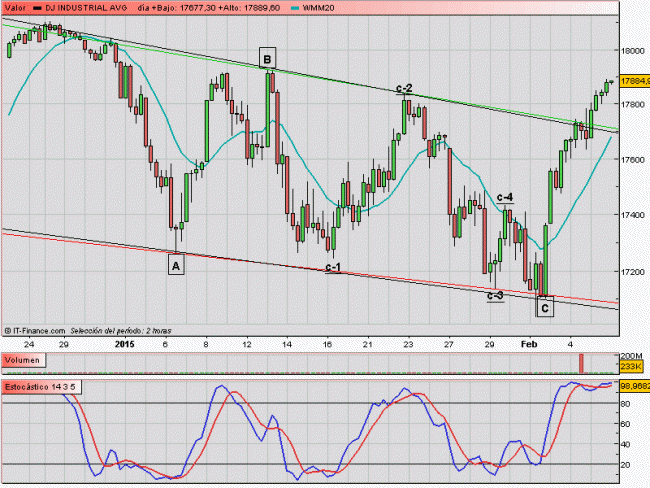650x488 pixels.
Task: Select the boxed "A" chart annotation
Action: (x=176, y=265)
